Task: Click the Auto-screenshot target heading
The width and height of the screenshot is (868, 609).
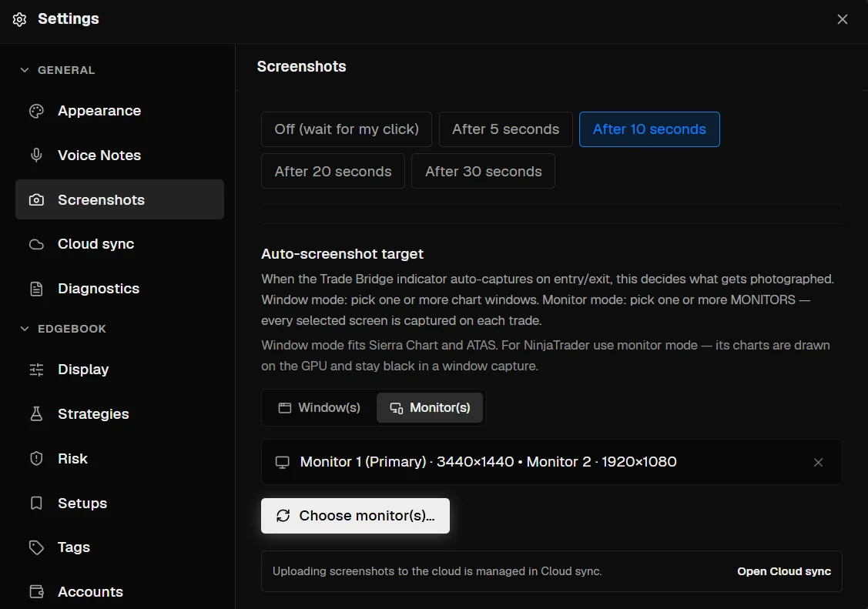Action: [x=342, y=254]
